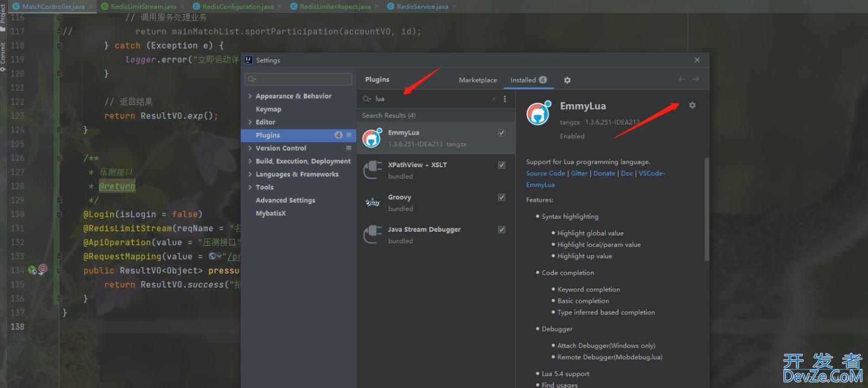Expand Appearance & Behavior settings
The width and height of the screenshot is (868, 388).
[x=250, y=96]
